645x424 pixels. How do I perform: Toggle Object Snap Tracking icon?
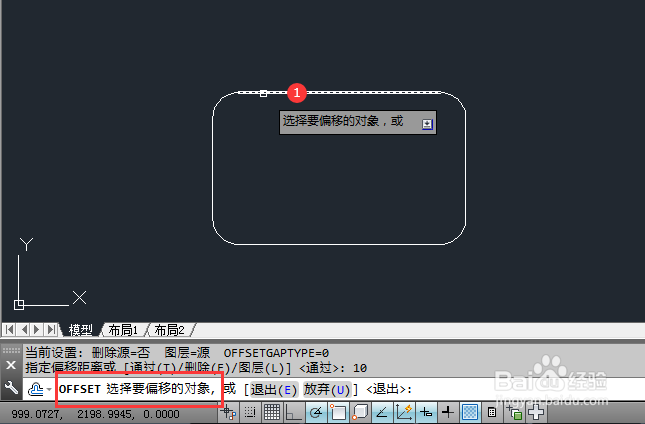[x=382, y=412]
